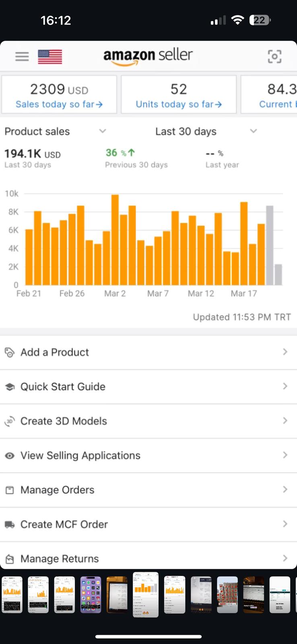297x644 pixels.
Task: Open the barcode scanner icon
Action: click(x=274, y=57)
